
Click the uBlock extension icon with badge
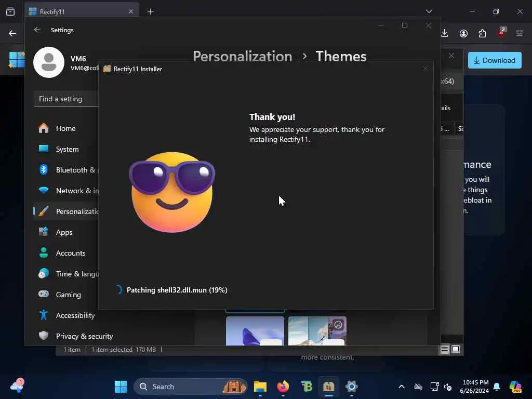click(501, 33)
